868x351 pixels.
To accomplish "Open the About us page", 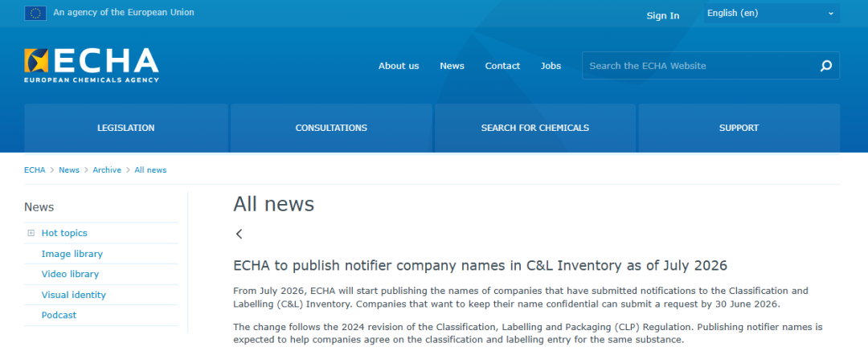I will point(399,66).
